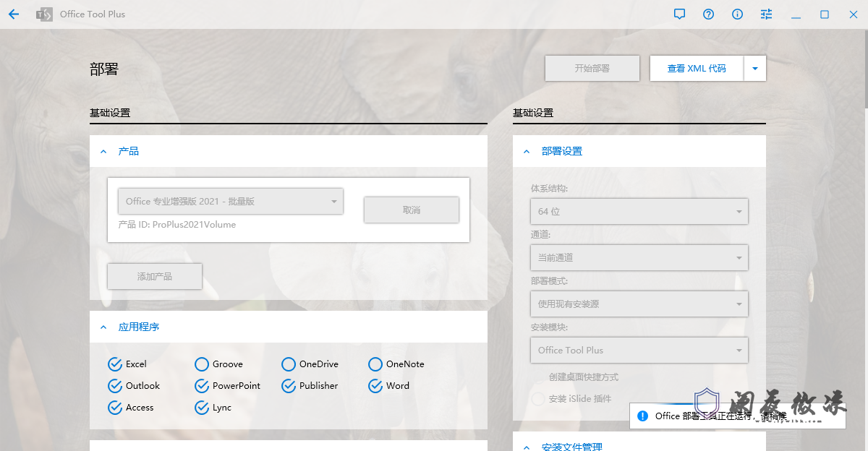Open the about info icon
This screenshot has height=451, width=868.
click(737, 14)
